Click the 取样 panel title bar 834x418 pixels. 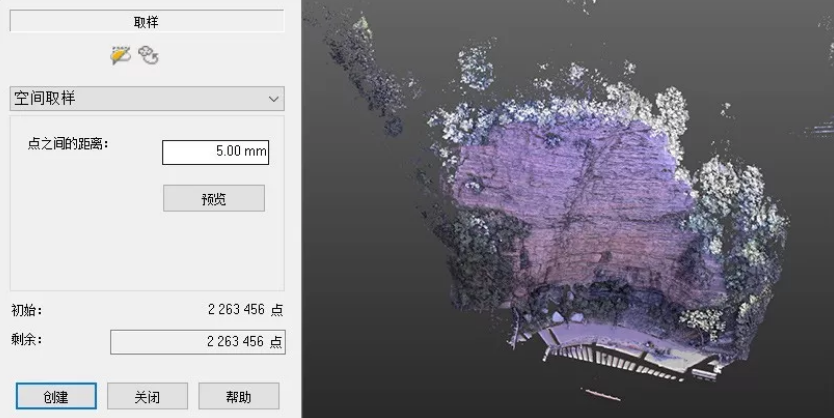[147, 21]
